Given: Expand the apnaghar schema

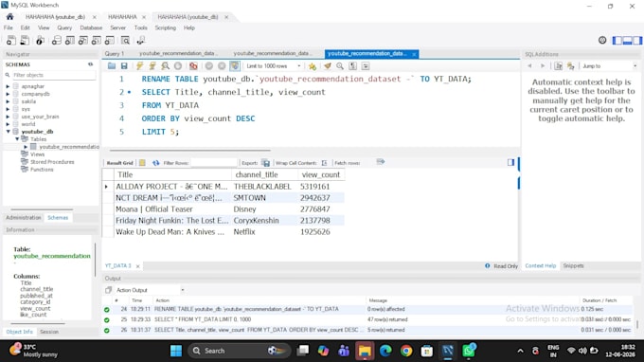Looking at the screenshot, I should coord(8,86).
